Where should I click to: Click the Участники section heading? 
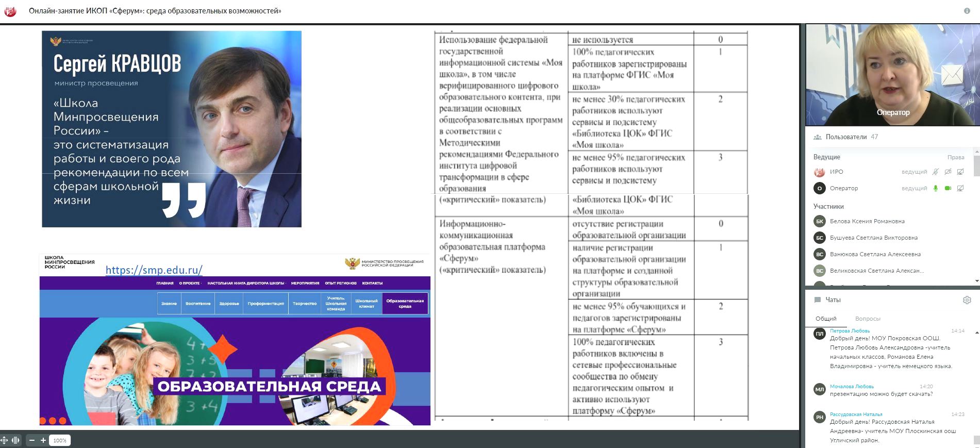click(828, 207)
